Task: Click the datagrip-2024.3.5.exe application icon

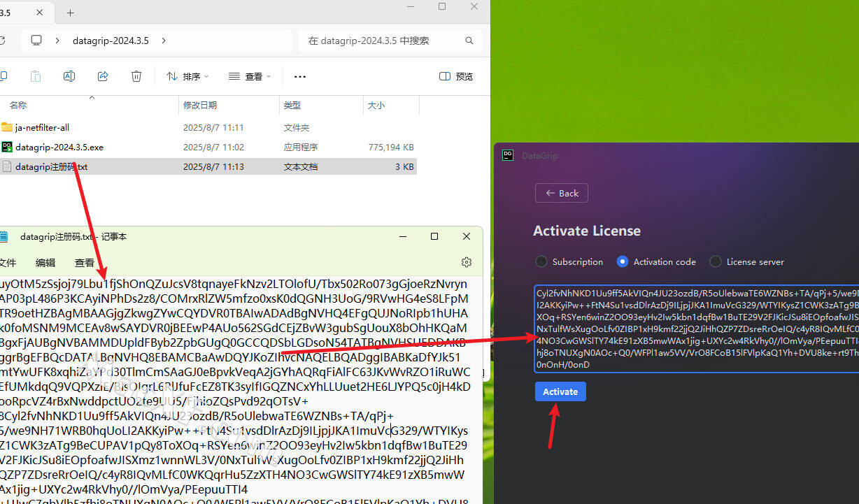Action: point(7,147)
